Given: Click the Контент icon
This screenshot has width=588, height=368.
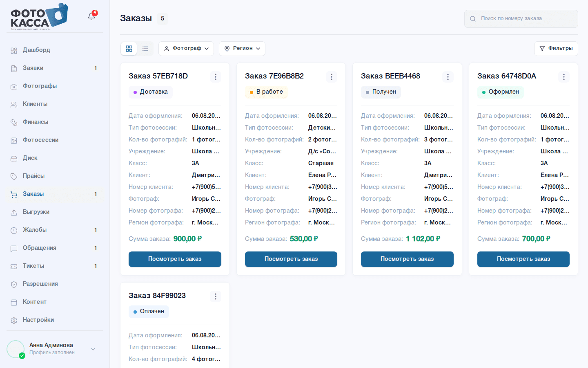Looking at the screenshot, I should [x=14, y=302].
